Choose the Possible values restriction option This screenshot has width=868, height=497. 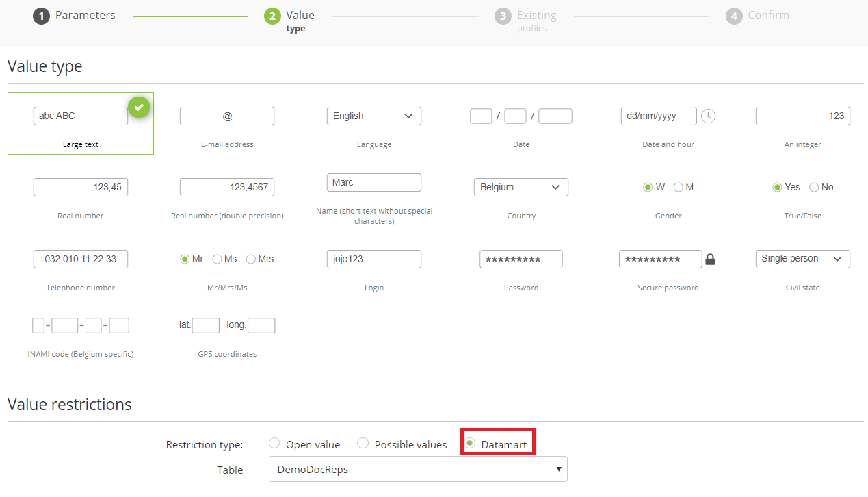[x=363, y=443]
